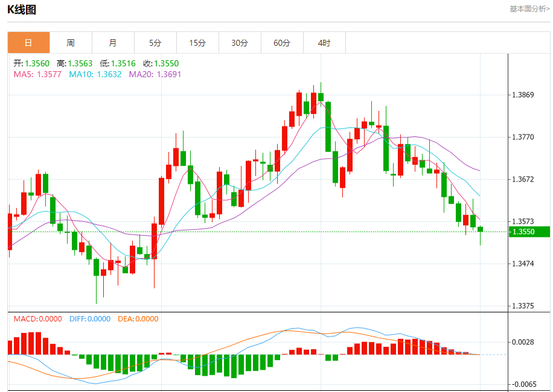Click the K线图 chart title

(x=22, y=10)
